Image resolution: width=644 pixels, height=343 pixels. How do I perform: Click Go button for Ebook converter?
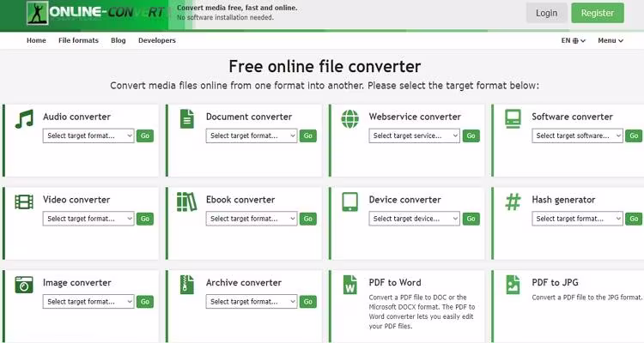click(x=308, y=219)
